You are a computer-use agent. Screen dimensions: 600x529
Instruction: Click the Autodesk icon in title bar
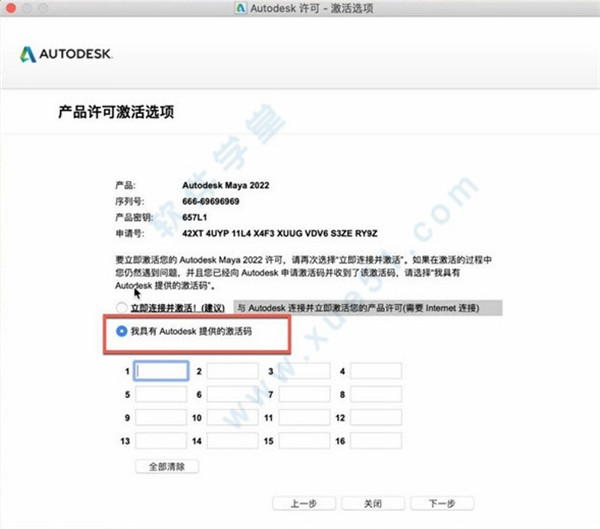click(x=240, y=8)
